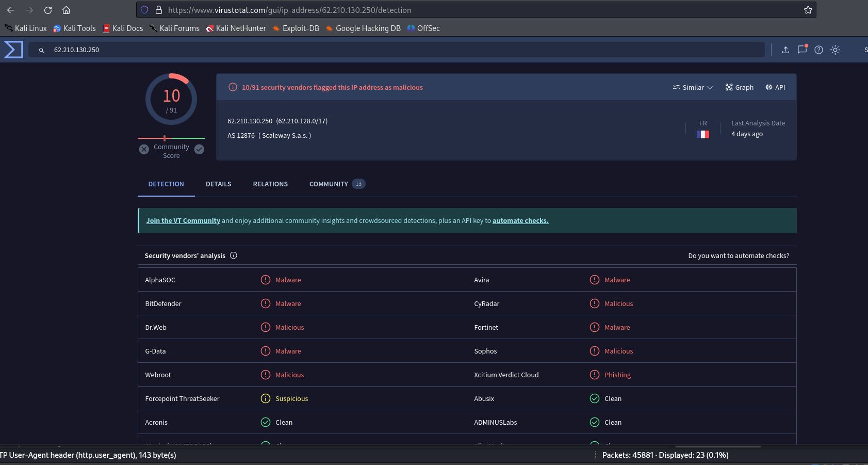
Task: Click the 4 days ago analysis date
Action: pyautogui.click(x=747, y=134)
